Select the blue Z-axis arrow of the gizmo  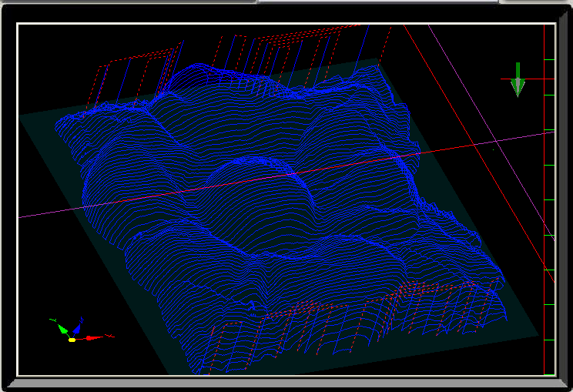[x=77, y=329]
